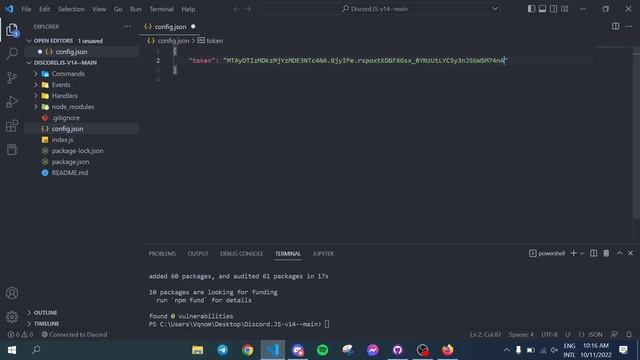The image size is (640, 360).
Task: Switch to the Output panel tab
Action: pyautogui.click(x=198, y=253)
